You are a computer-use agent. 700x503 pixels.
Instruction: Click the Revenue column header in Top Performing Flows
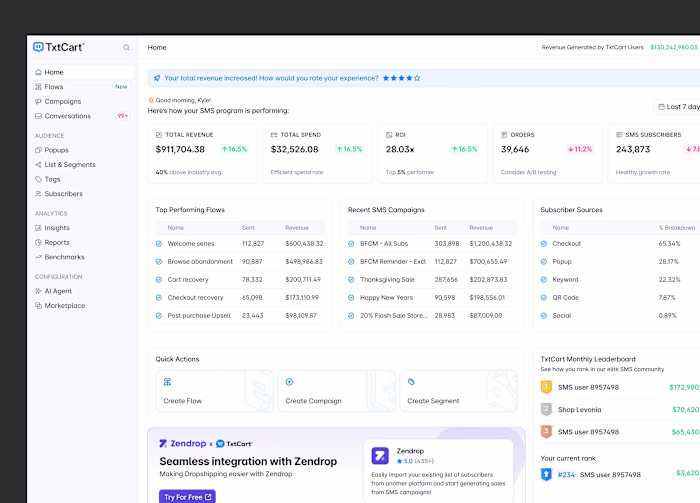[297, 228]
